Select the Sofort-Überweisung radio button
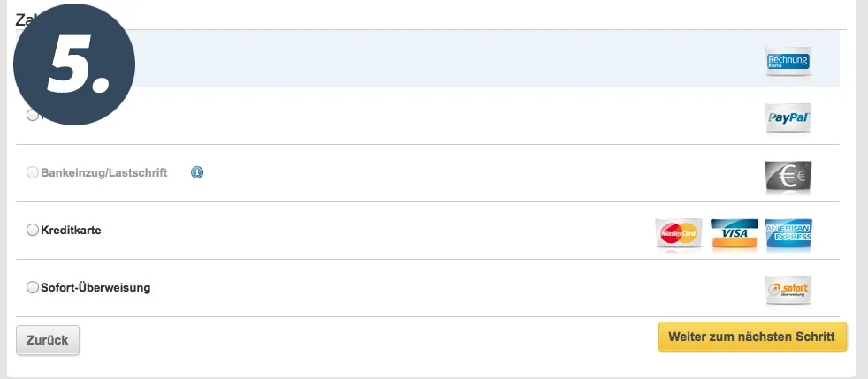The image size is (868, 379). (33, 287)
